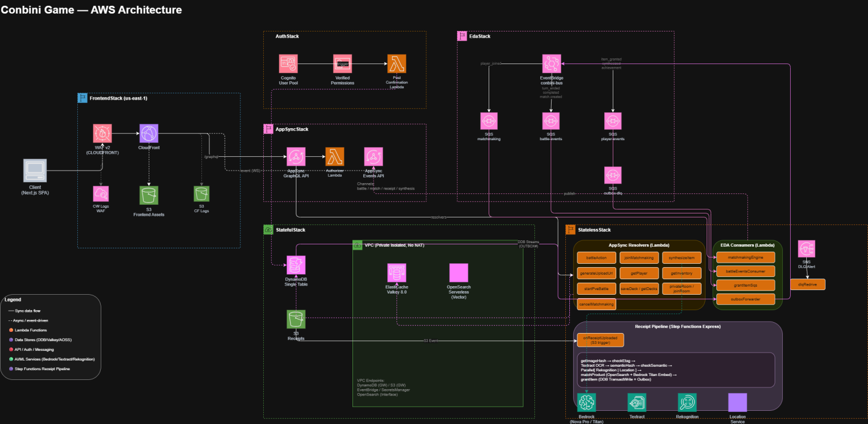Viewport: 868px width, 424px height.
Task: Select the EventBridge conbini-bus icon
Action: pos(552,64)
